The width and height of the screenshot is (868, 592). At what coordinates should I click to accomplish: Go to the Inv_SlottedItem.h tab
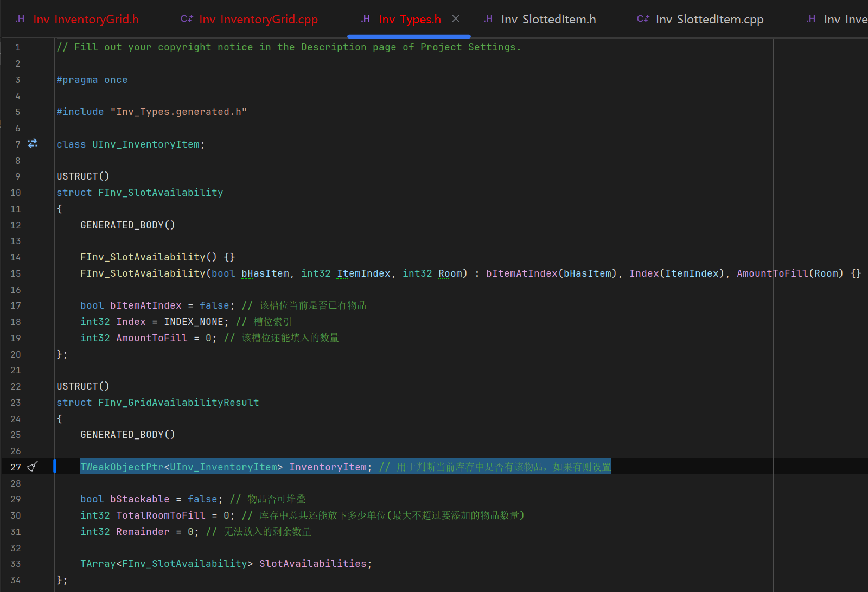pos(540,20)
